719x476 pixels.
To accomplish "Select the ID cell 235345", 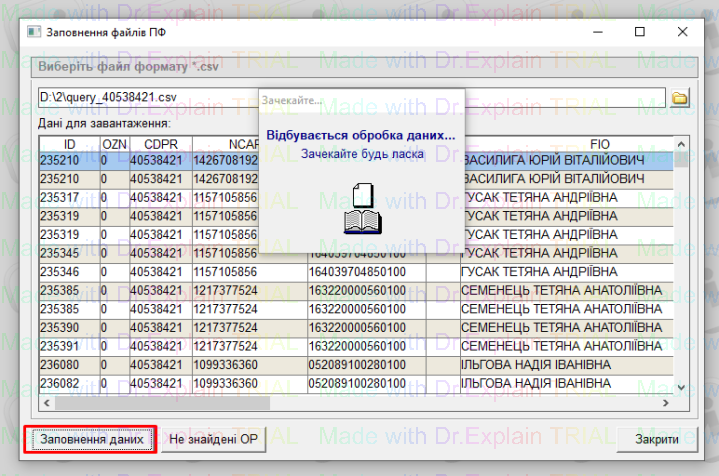I will 68,252.
